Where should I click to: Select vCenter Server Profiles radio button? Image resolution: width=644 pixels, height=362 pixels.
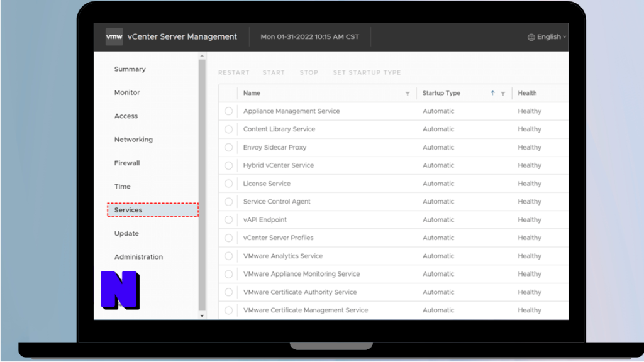pos(229,238)
